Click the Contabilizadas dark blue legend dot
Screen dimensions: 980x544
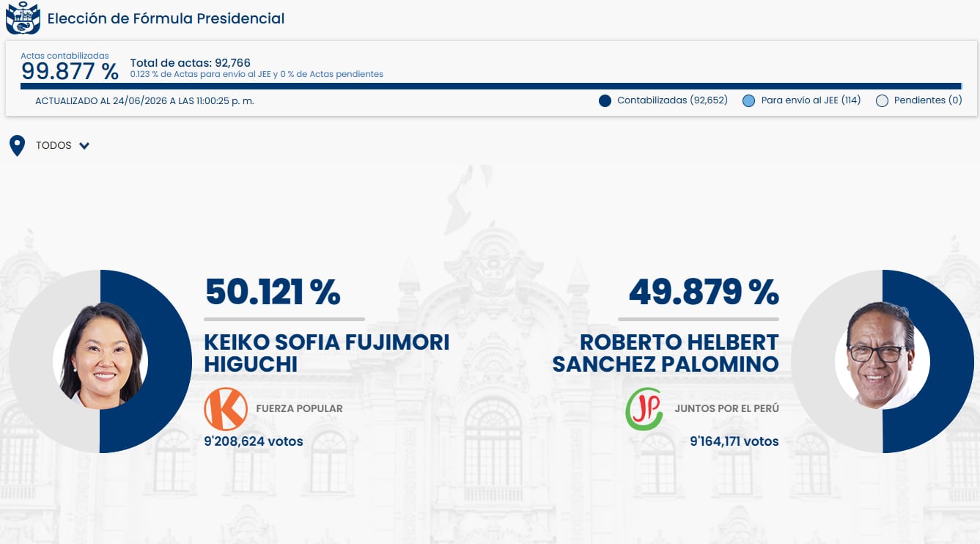point(605,101)
